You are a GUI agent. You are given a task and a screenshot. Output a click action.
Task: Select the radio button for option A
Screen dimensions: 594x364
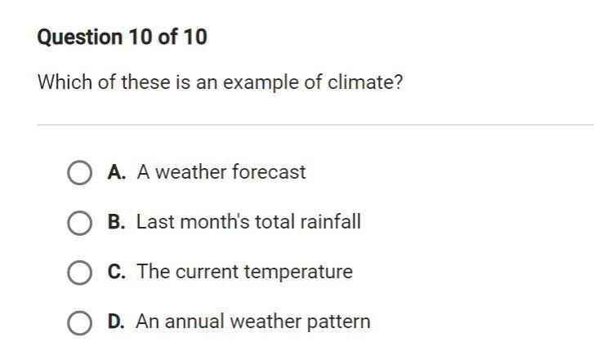79,173
